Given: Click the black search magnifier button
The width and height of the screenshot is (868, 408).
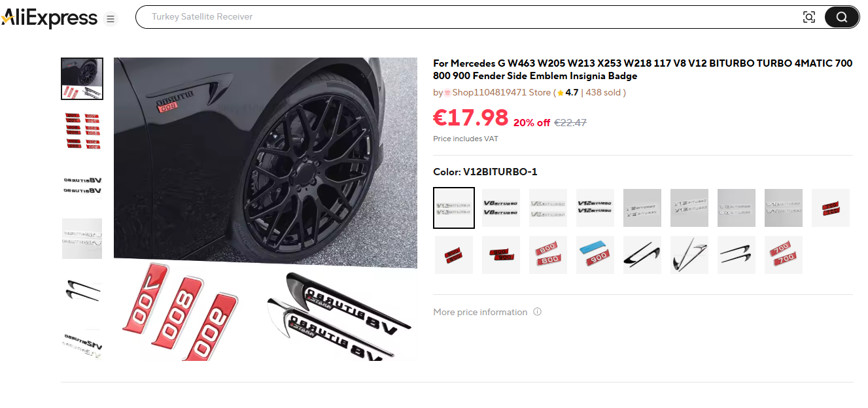Looking at the screenshot, I should tap(841, 17).
